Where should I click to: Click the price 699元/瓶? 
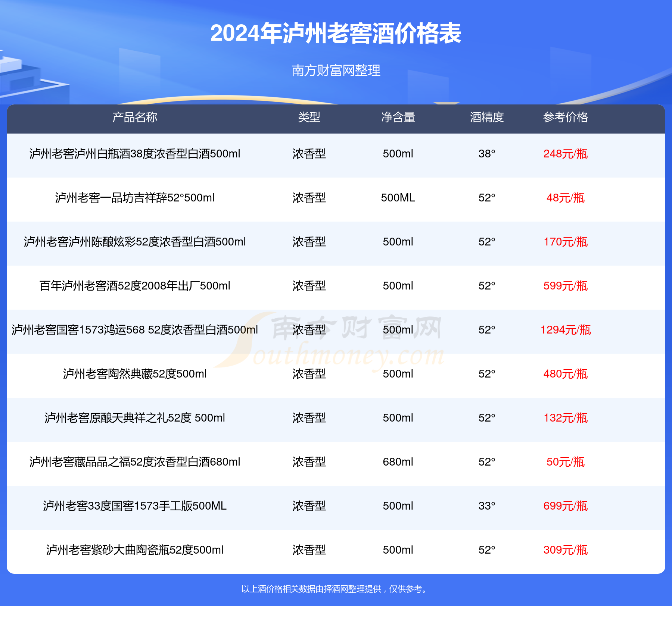[x=566, y=506]
